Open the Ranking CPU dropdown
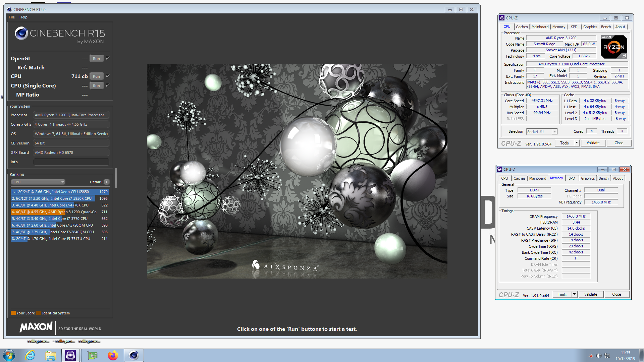Image resolution: width=644 pixels, height=362 pixels. tap(38, 182)
